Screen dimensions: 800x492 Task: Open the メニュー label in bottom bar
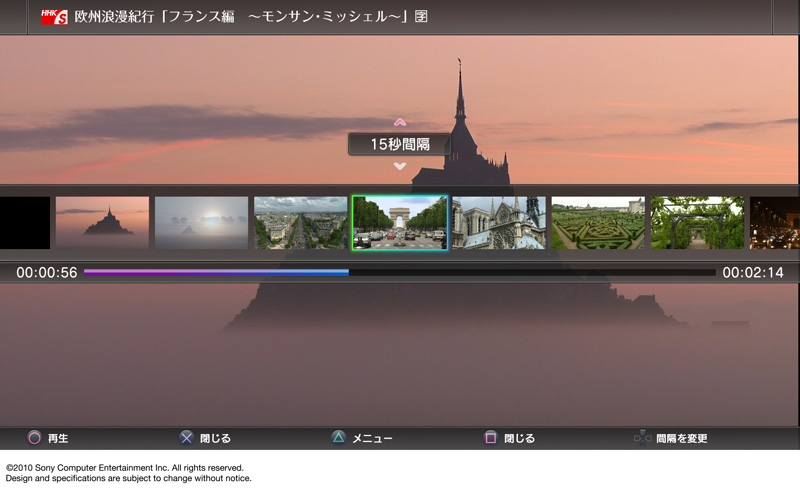(x=372, y=439)
